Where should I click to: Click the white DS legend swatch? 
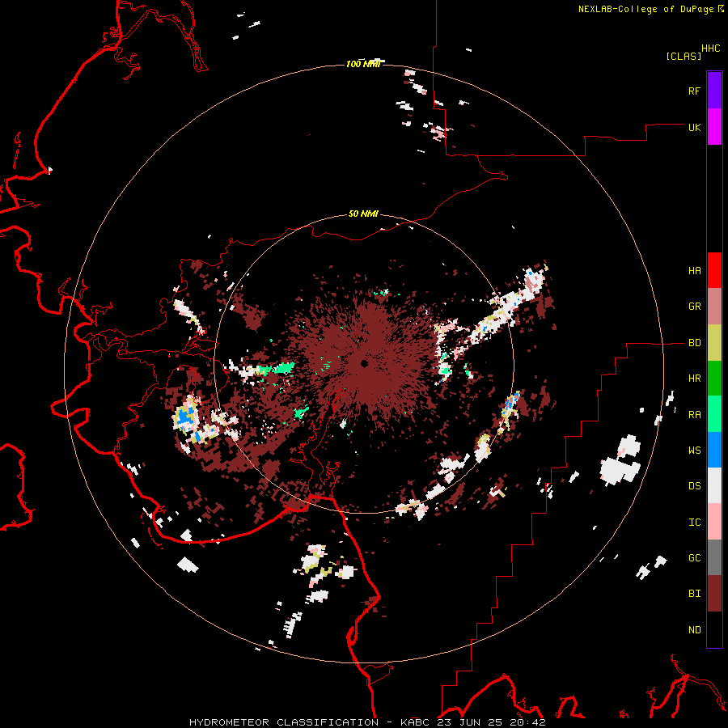[714, 485]
